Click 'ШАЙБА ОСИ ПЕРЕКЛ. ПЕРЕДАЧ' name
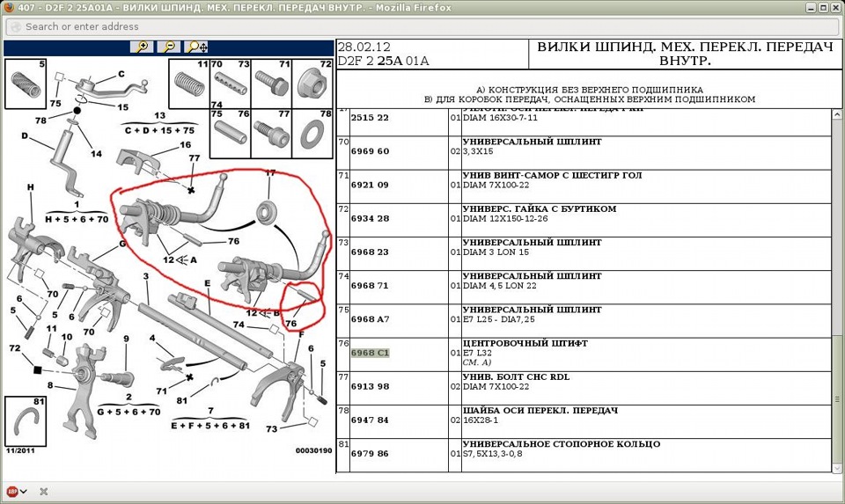 point(540,411)
